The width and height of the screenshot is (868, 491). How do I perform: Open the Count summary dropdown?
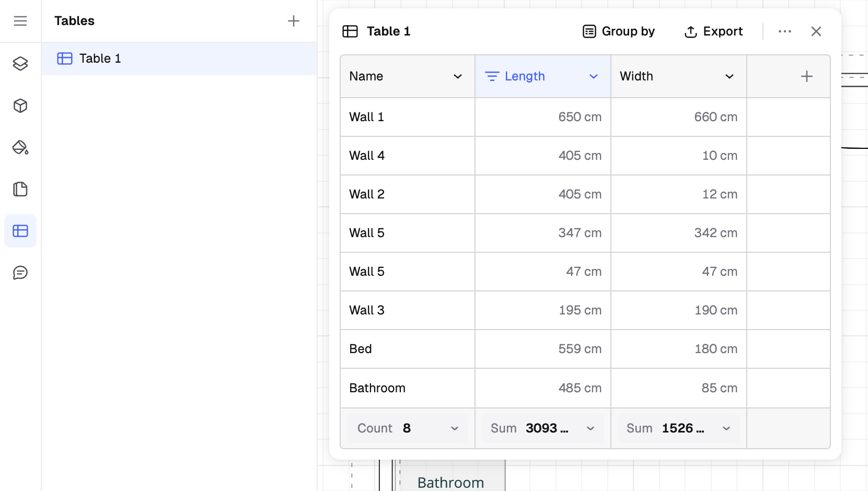coord(454,428)
